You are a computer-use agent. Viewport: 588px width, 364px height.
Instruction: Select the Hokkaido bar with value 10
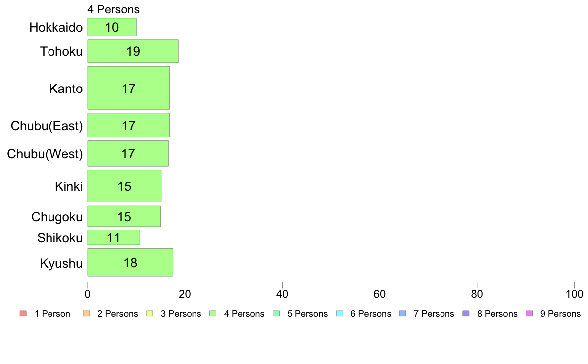(x=112, y=27)
